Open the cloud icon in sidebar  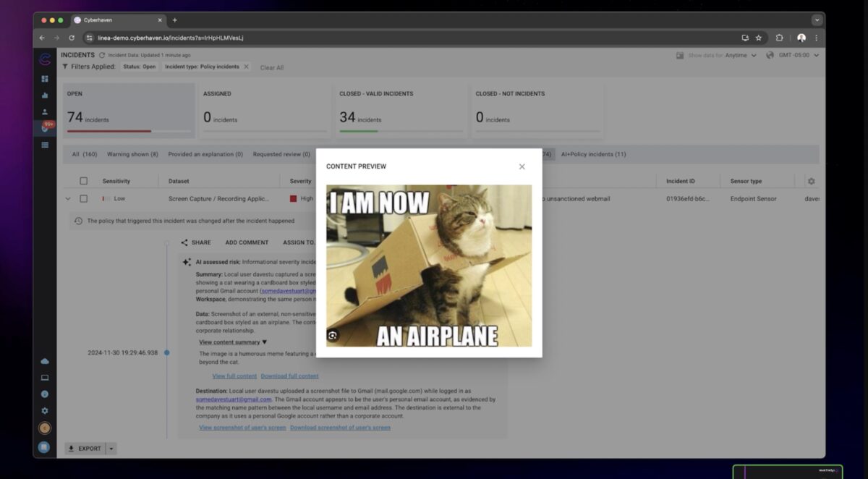45,361
